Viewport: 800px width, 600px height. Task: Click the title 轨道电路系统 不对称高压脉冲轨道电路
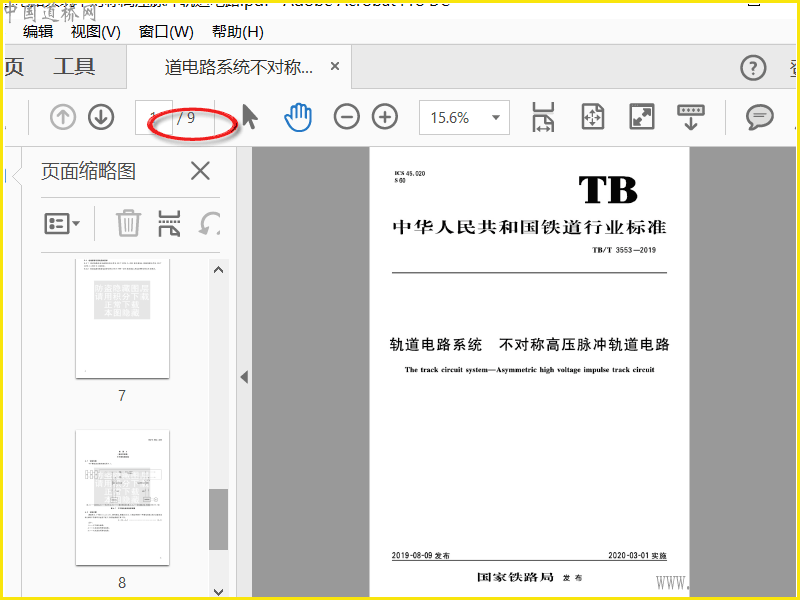529,345
